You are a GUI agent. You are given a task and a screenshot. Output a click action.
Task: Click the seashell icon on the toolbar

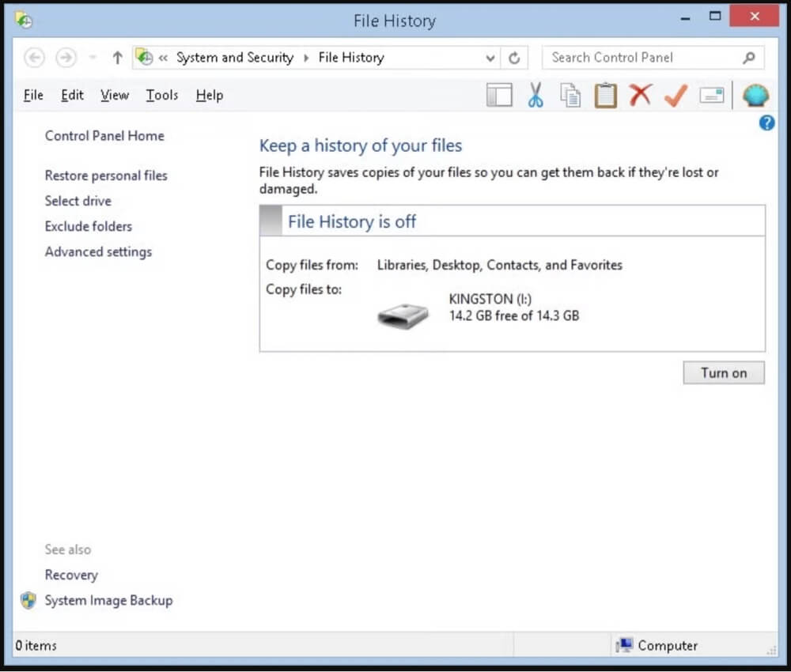(x=756, y=95)
